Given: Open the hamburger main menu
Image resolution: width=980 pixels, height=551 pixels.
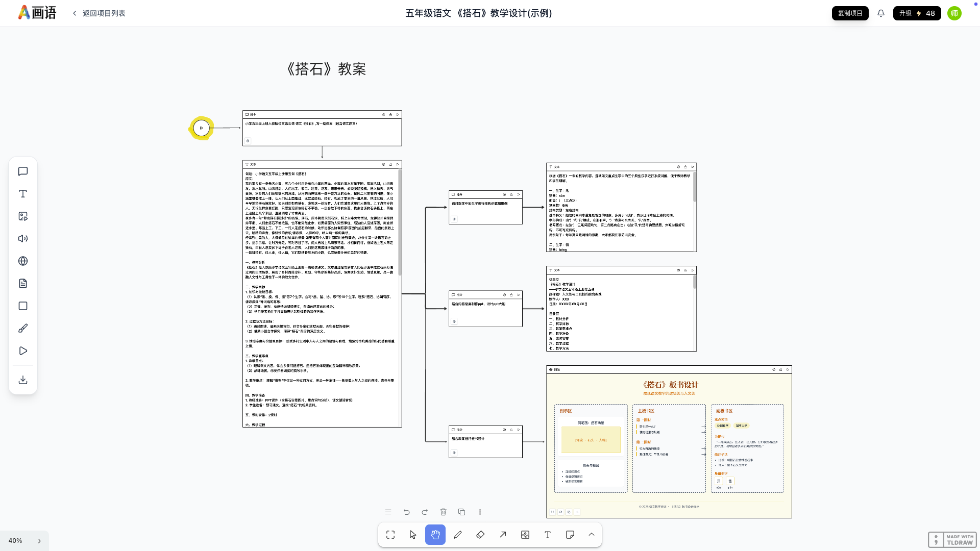Looking at the screenshot, I should pos(388,512).
